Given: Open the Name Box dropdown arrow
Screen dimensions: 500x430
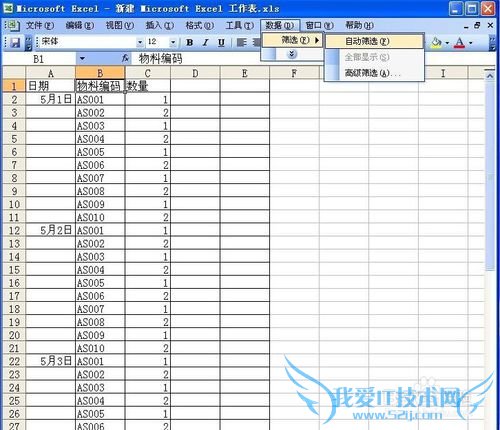Looking at the screenshot, I should [x=82, y=59].
